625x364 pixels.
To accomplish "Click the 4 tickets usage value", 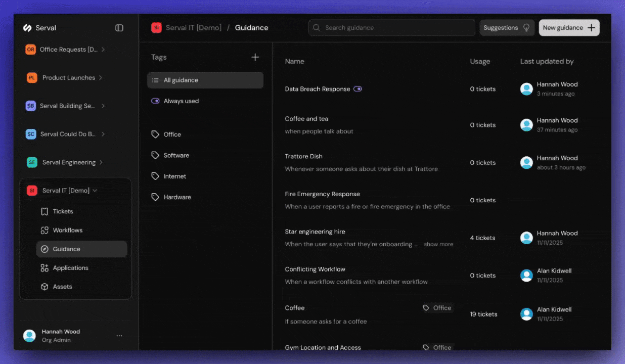I will (x=482, y=238).
